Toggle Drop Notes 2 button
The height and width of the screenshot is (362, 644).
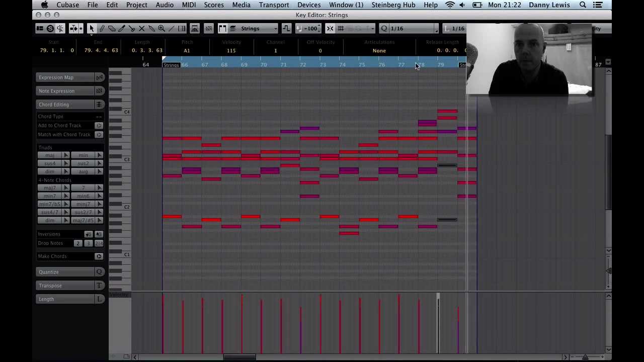pos(77,243)
